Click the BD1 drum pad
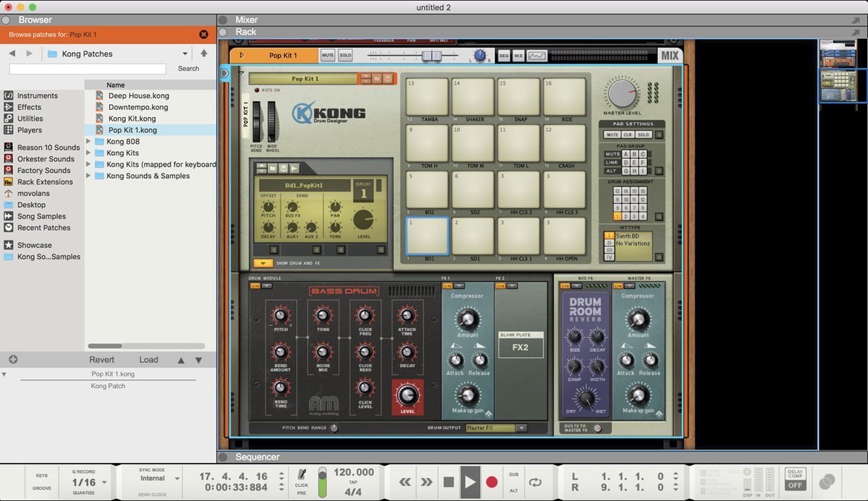Screen dimensions: 868x501 point(427,236)
